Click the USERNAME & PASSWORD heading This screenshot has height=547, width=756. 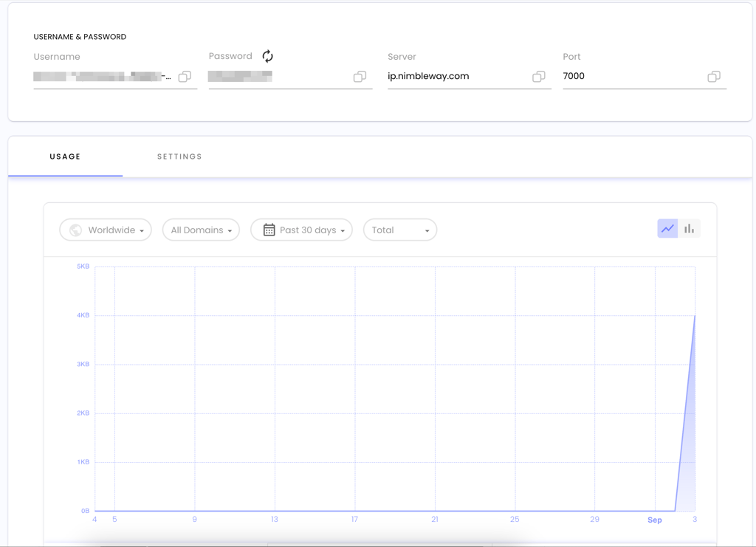click(x=80, y=37)
